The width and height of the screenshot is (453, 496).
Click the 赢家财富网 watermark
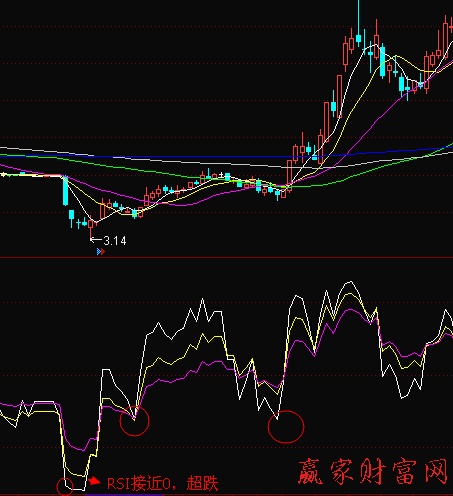[372, 471]
